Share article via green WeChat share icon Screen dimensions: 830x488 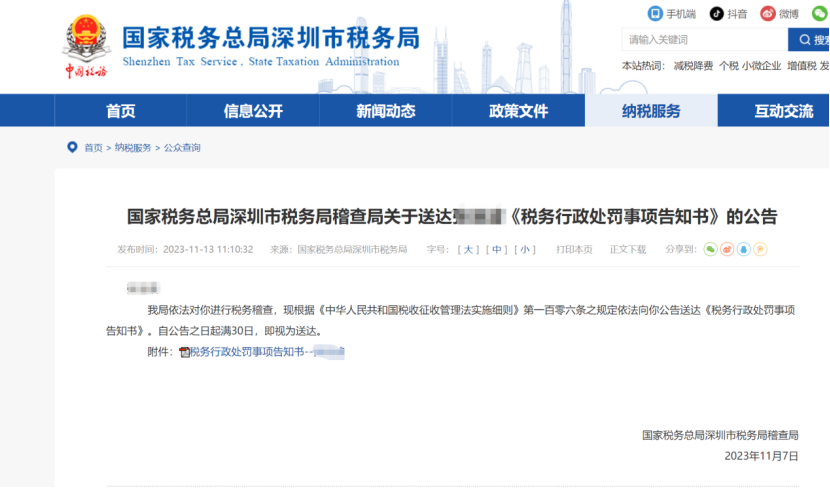pyautogui.click(x=710, y=249)
